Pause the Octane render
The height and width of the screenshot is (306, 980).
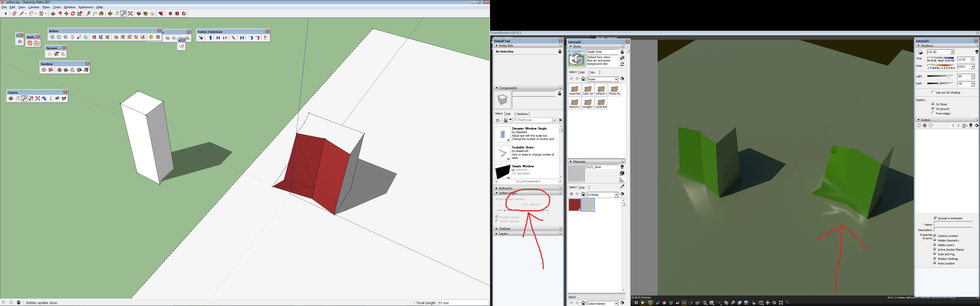click(x=636, y=303)
